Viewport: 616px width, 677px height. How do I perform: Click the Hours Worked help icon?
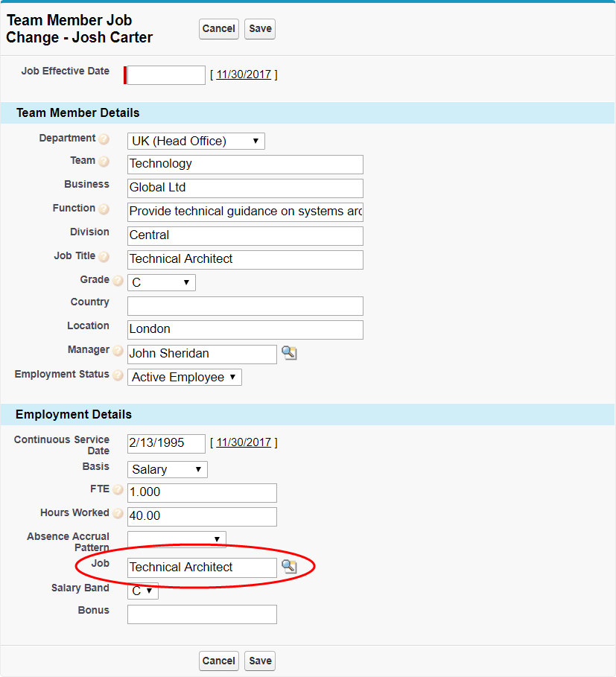[118, 514]
